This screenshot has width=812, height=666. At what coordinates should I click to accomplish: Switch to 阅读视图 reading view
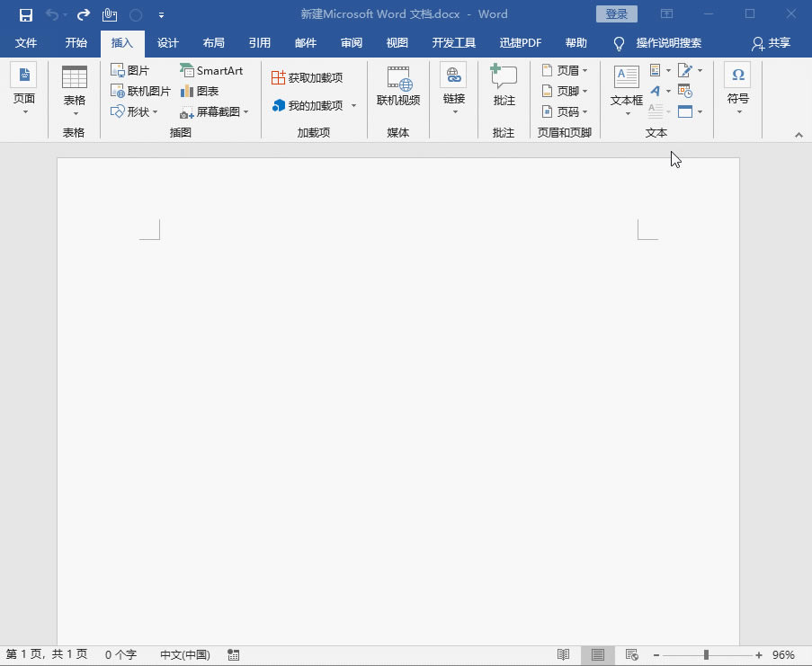tap(565, 655)
